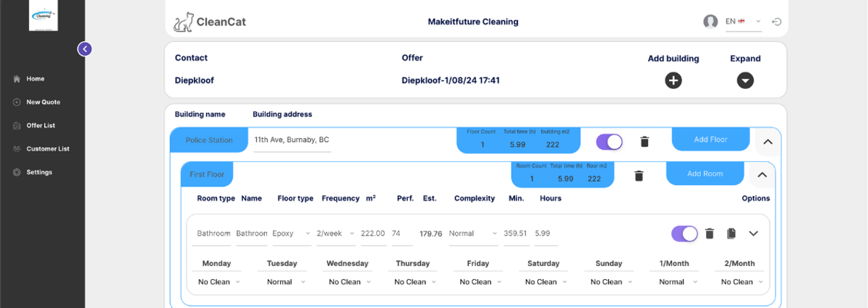Edit the 74 performance field
This screenshot has height=308, width=868.
401,234
